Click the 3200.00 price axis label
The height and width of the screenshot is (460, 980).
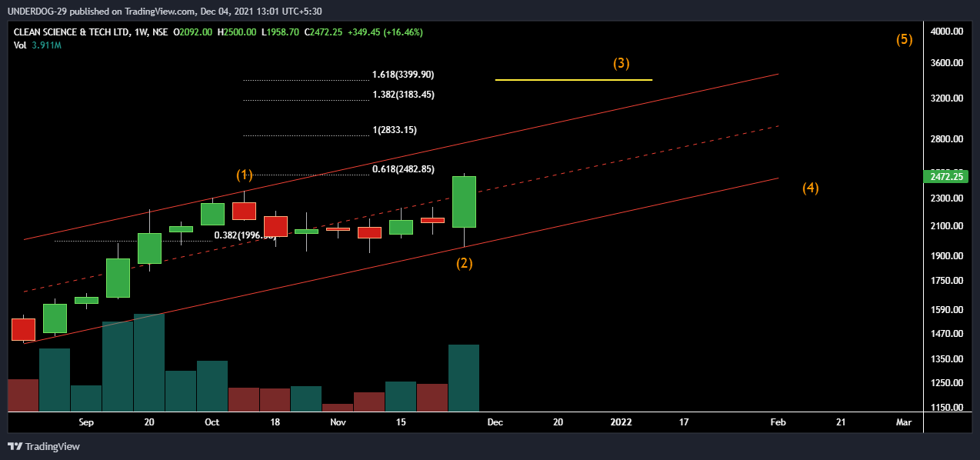947,98
